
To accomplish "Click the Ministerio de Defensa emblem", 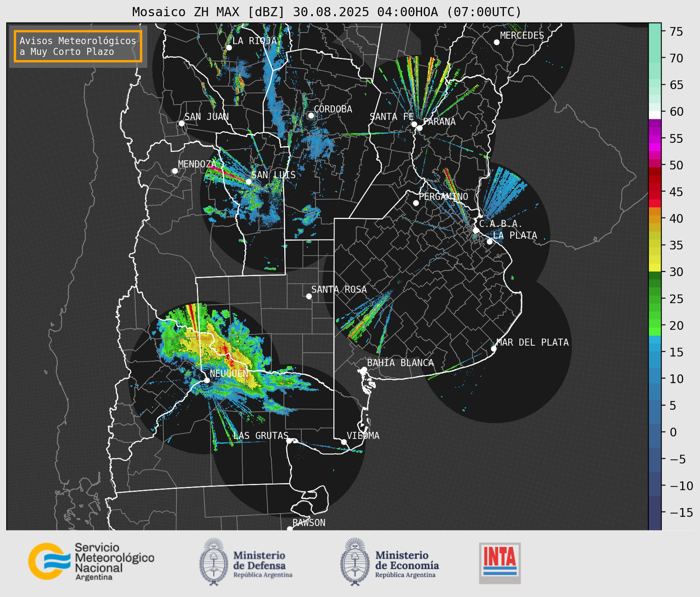I will click(214, 562).
